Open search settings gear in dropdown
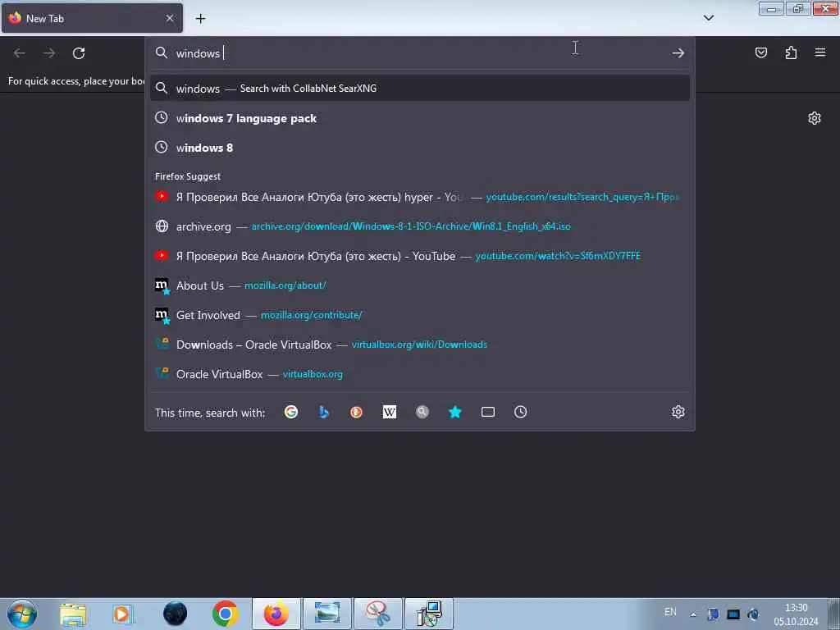The width and height of the screenshot is (840, 630). click(x=678, y=412)
